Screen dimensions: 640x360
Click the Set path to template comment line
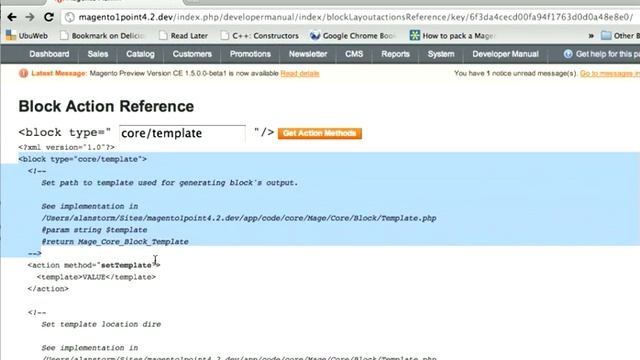tap(170, 183)
